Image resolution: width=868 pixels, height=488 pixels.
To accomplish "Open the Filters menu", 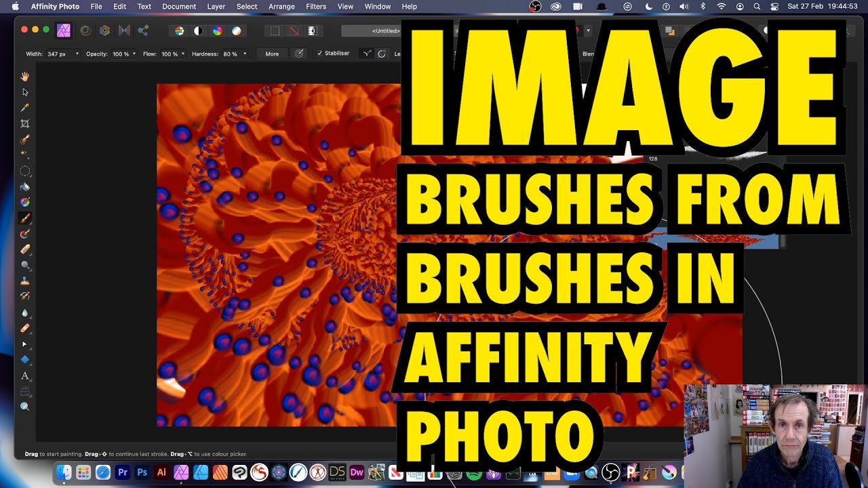I will point(316,6).
